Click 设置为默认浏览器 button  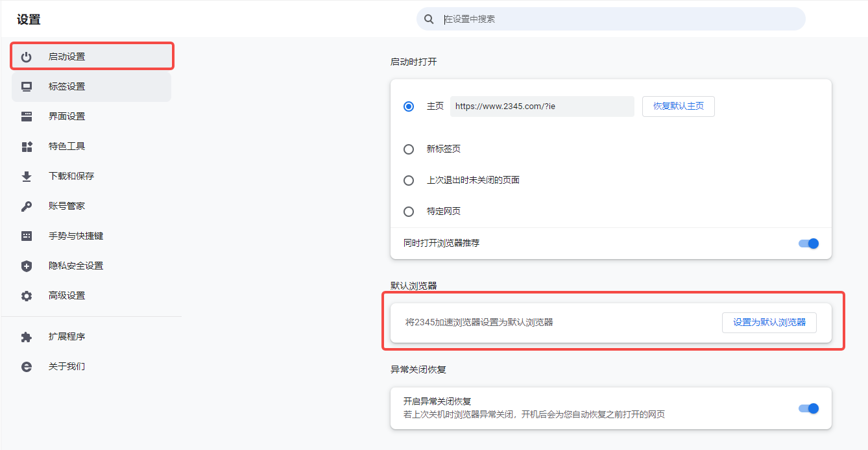pos(769,322)
